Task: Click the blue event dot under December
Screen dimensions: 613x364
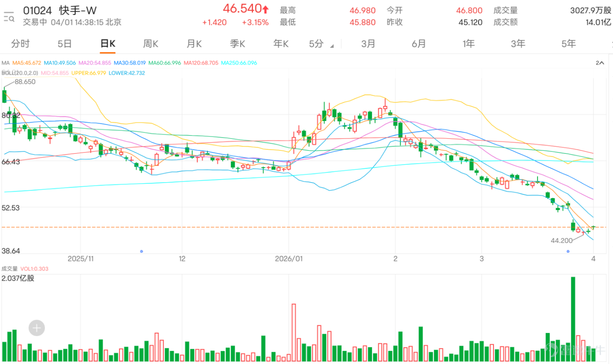Action: pos(141,251)
